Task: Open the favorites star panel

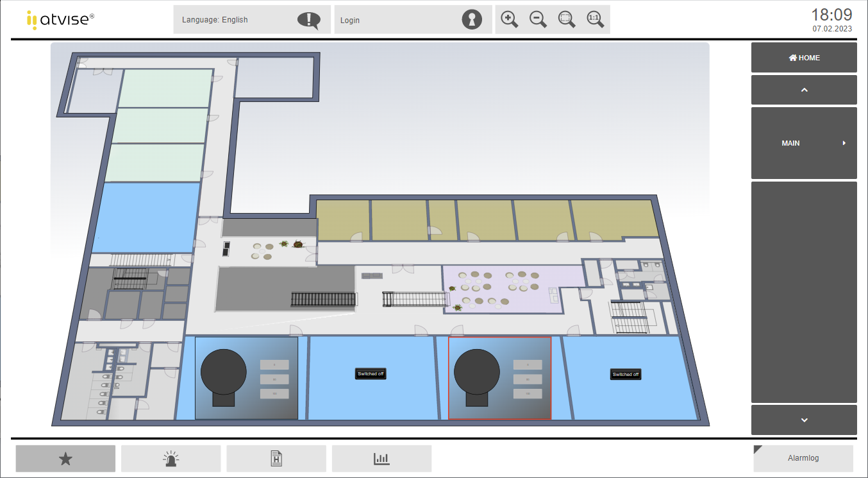Action: 65,458
